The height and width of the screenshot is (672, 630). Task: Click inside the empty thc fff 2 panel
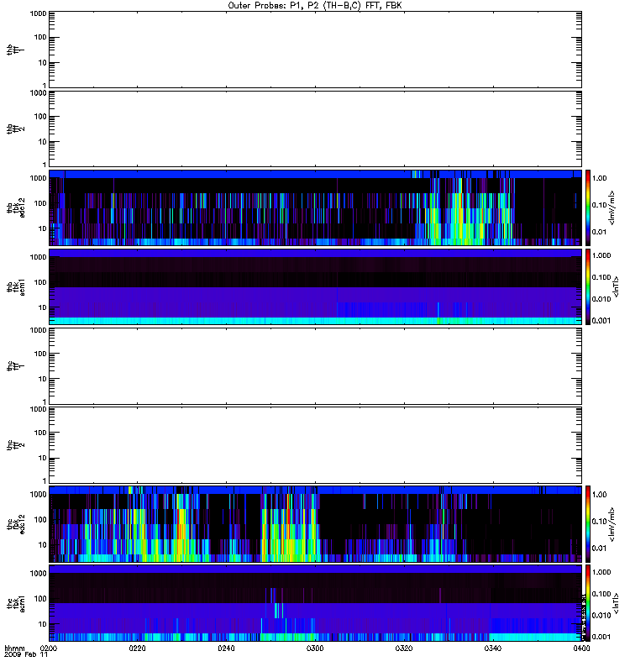315,445
